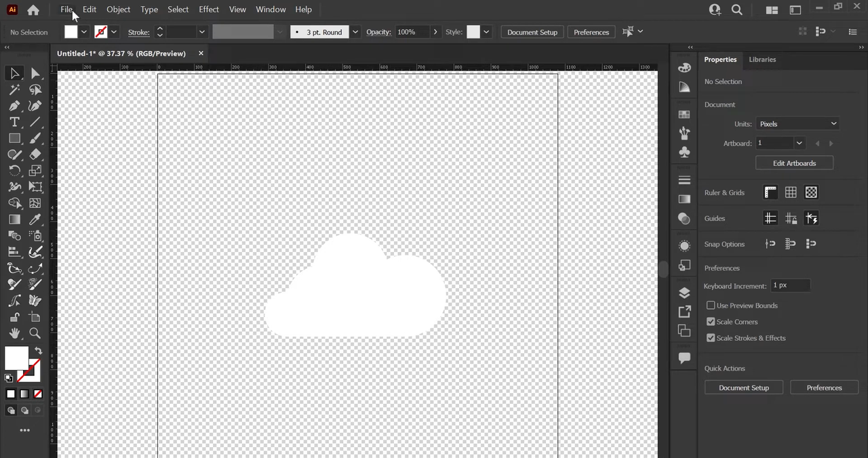Toggle show guides button
868x458 pixels.
pos(770,218)
